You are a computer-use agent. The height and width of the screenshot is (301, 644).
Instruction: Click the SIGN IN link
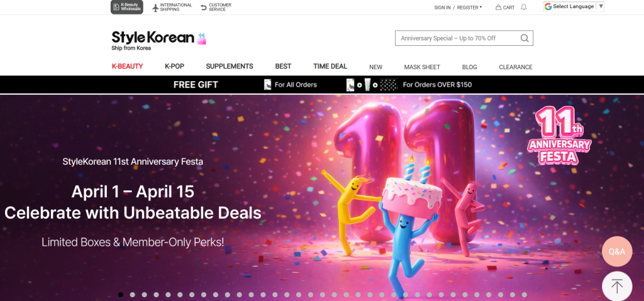[442, 8]
